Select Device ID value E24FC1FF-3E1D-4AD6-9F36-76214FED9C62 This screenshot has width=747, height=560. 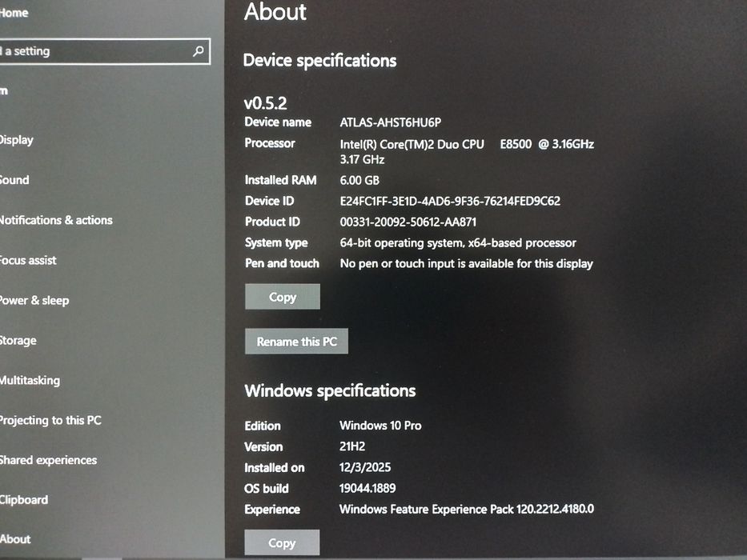450,201
